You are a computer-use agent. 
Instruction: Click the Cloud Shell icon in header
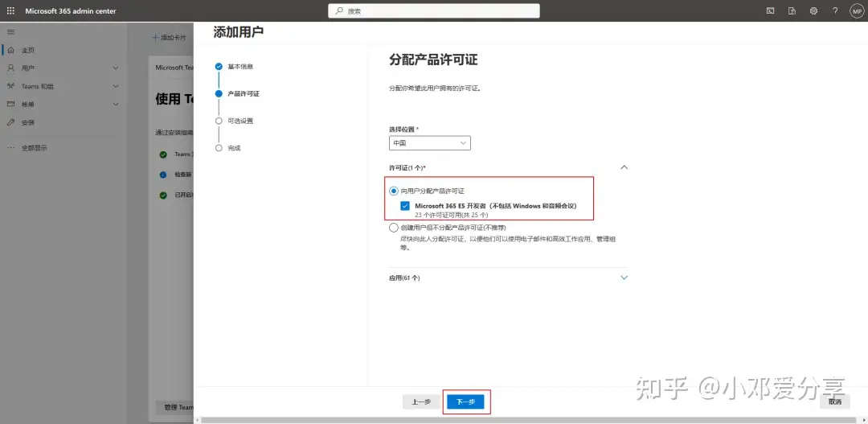[770, 11]
